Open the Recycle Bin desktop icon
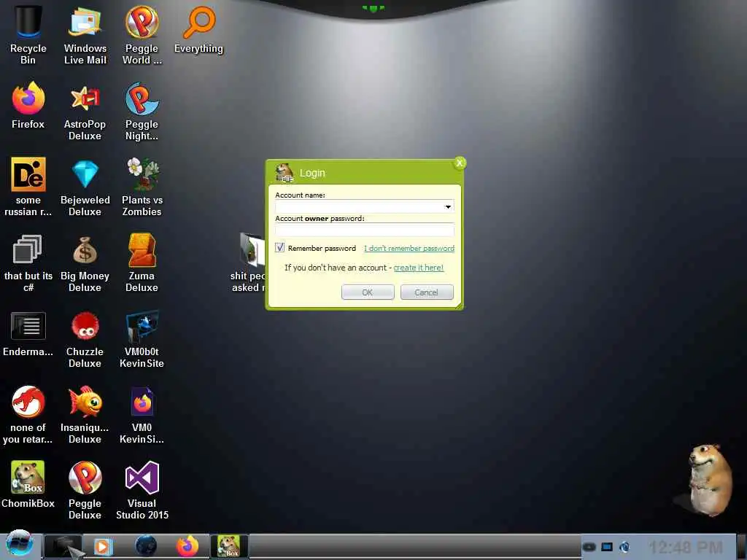Viewport: 747px width, 560px height. click(28, 35)
